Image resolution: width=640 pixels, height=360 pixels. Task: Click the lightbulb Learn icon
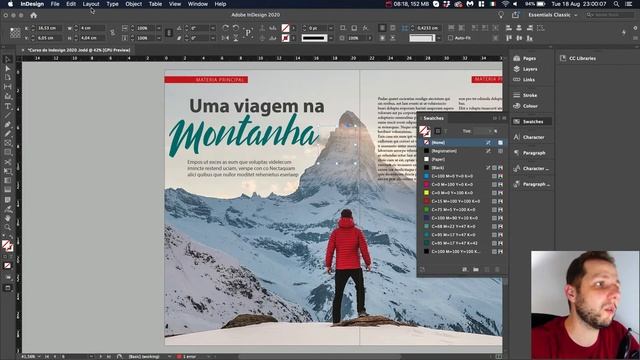click(x=501, y=15)
